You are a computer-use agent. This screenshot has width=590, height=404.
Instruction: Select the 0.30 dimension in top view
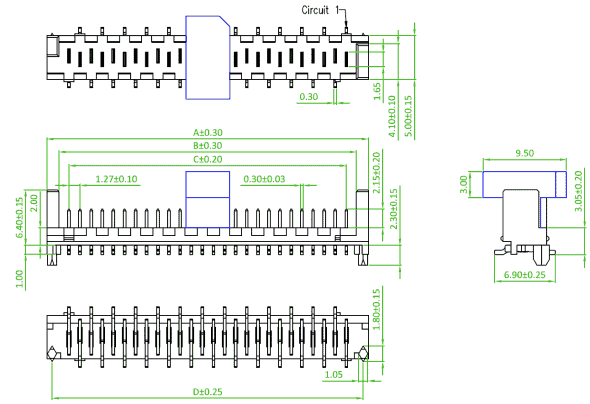click(309, 97)
